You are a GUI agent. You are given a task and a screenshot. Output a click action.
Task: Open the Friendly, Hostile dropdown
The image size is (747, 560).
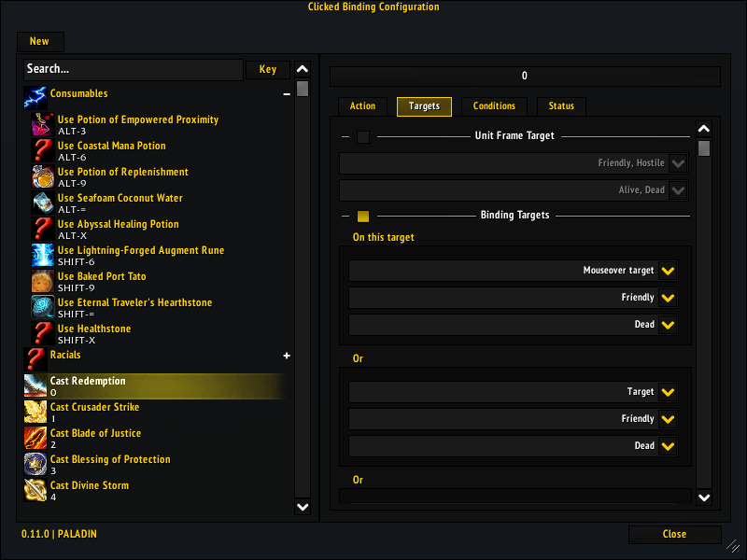pyautogui.click(x=679, y=164)
